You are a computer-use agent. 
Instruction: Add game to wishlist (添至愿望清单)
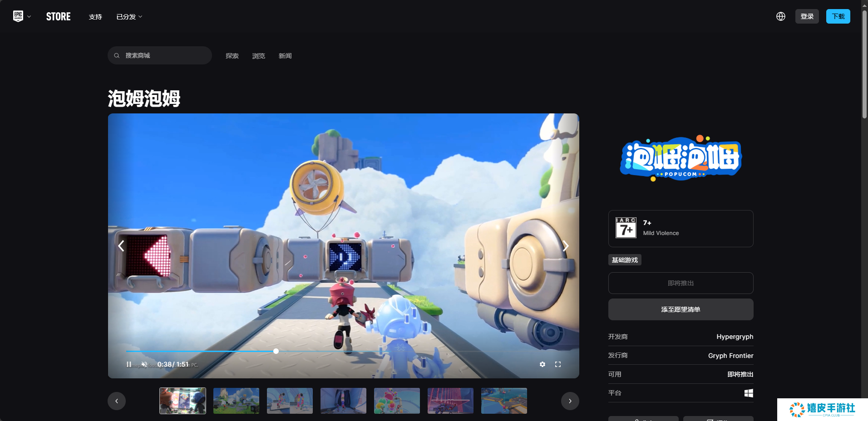[680, 309]
